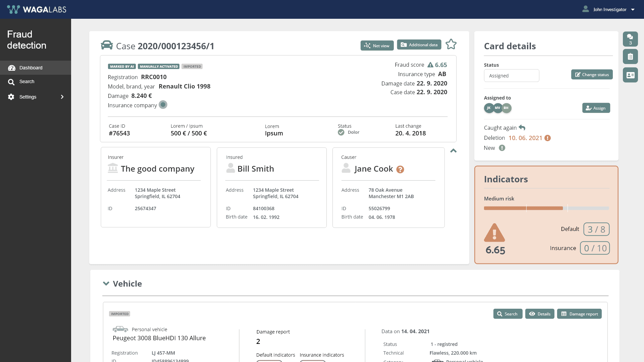
Task: Click the favorite star icon for the case
Action: point(451,44)
